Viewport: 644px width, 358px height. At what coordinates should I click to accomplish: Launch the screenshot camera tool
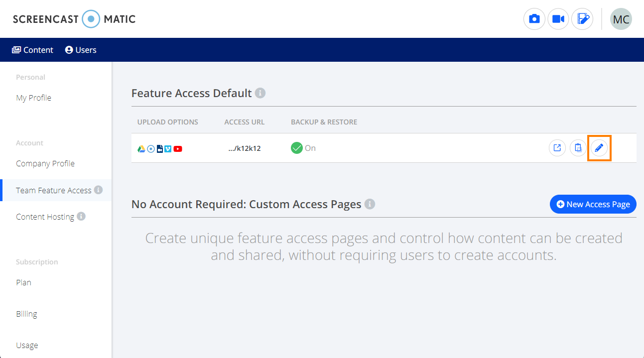[x=534, y=19]
